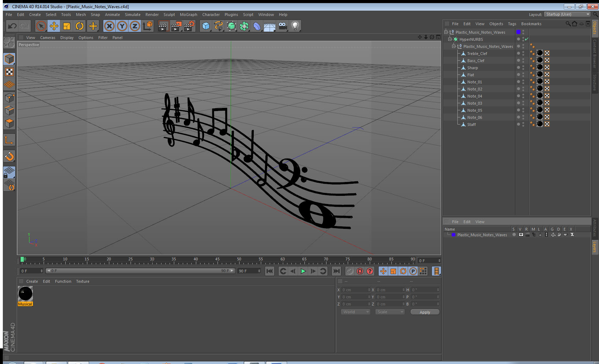Go to start of animation
The height and width of the screenshot is (364, 599).
point(270,271)
